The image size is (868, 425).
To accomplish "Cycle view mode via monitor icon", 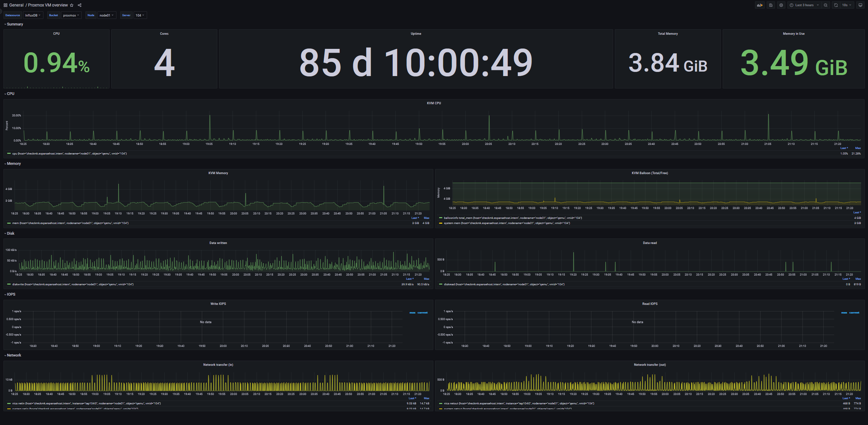I will tap(860, 5).
